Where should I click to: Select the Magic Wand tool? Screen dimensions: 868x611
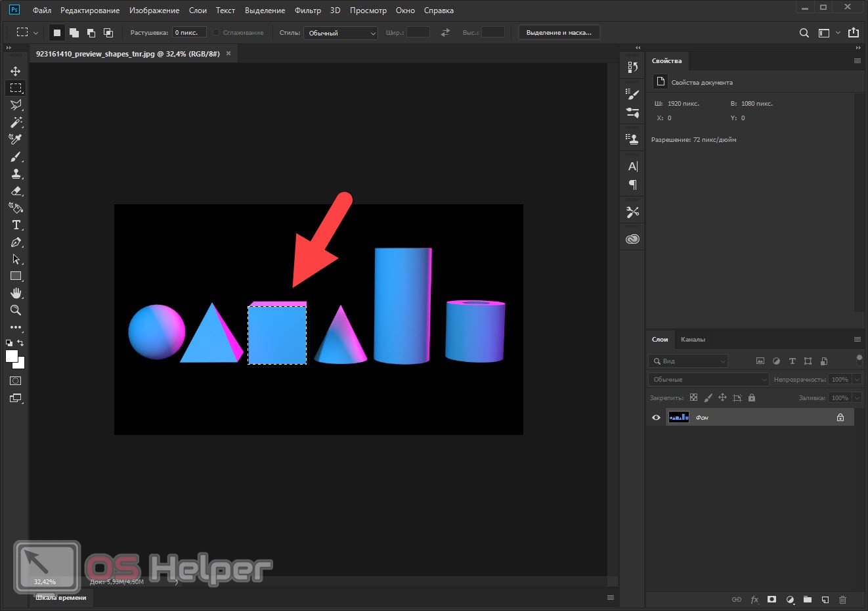(x=16, y=122)
